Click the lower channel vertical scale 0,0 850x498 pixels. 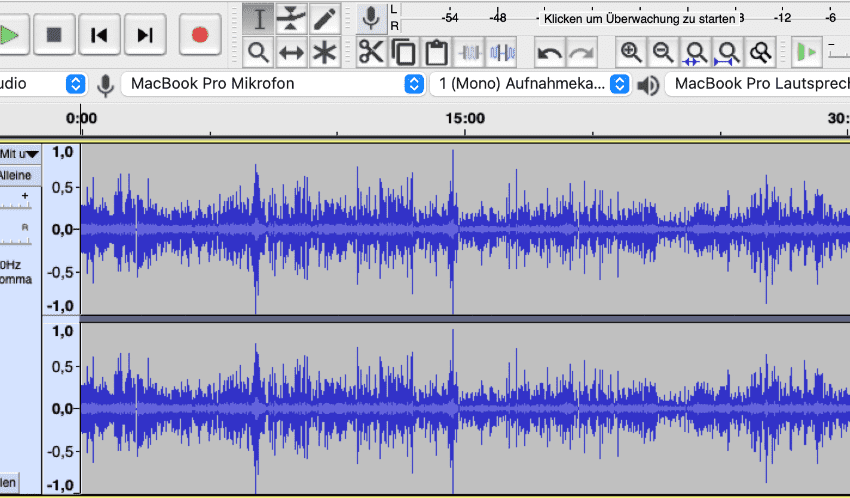pos(62,409)
